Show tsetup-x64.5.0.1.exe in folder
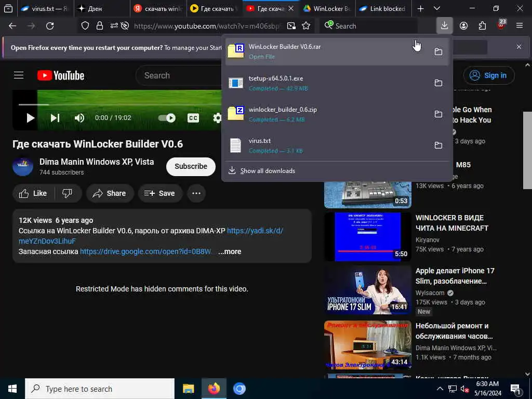Viewport: 532px width, 399px height. tap(438, 83)
